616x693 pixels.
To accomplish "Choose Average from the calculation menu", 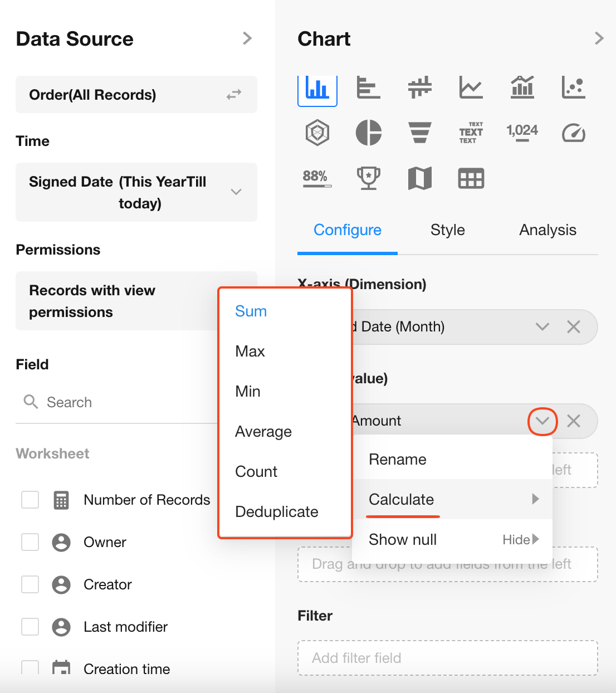I will coord(263,432).
